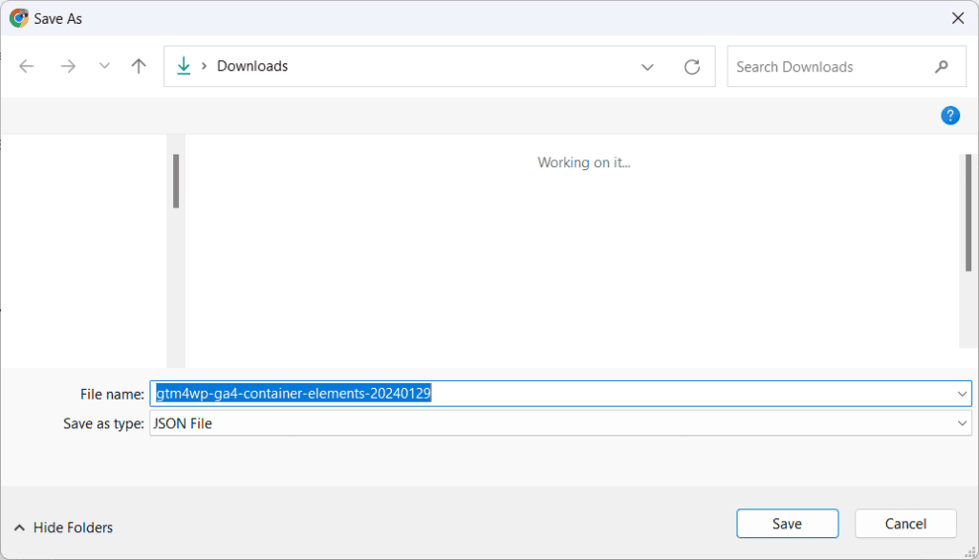979x560 pixels.
Task: Click the file list vertical scrollbar
Action: 968,213
